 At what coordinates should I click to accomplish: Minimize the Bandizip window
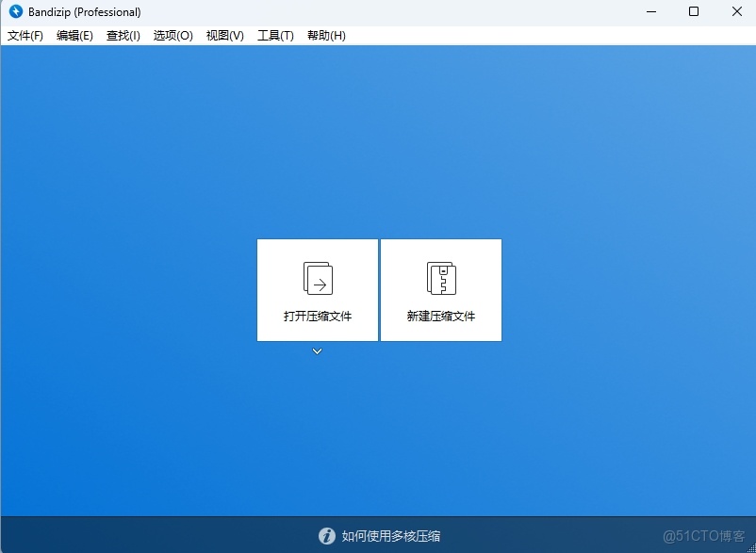pos(650,12)
